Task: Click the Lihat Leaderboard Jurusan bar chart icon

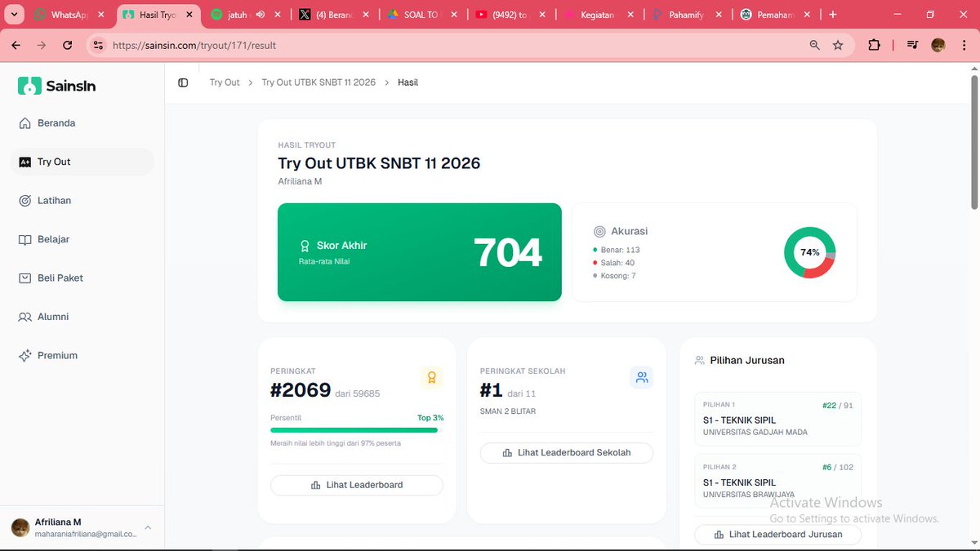Action: coord(719,535)
